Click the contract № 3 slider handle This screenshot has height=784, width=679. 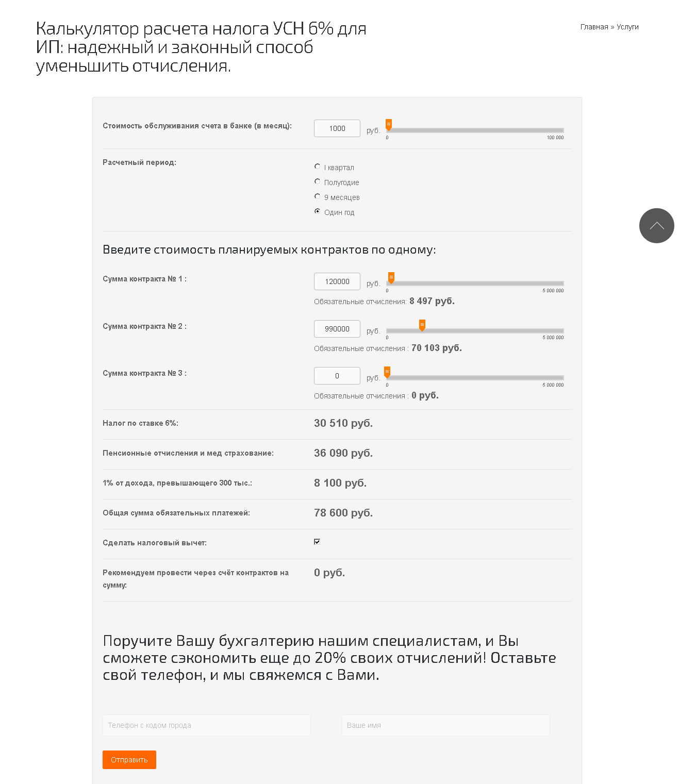pos(387,372)
